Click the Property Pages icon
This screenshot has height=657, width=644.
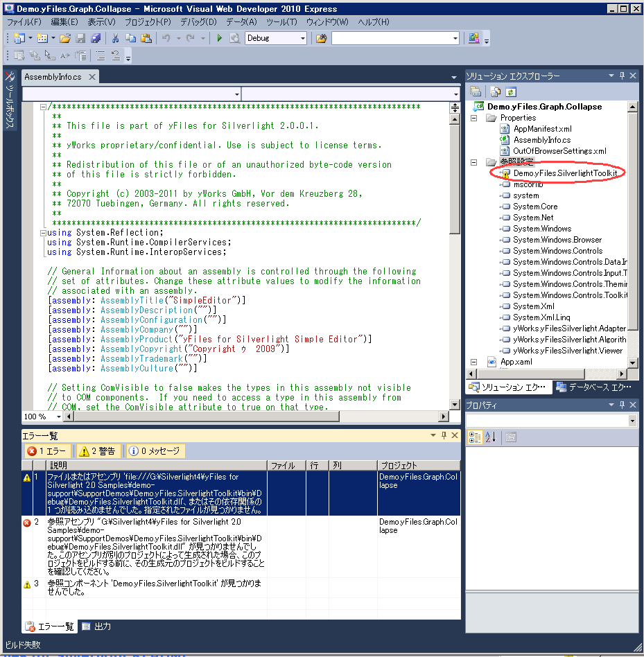coord(511,437)
